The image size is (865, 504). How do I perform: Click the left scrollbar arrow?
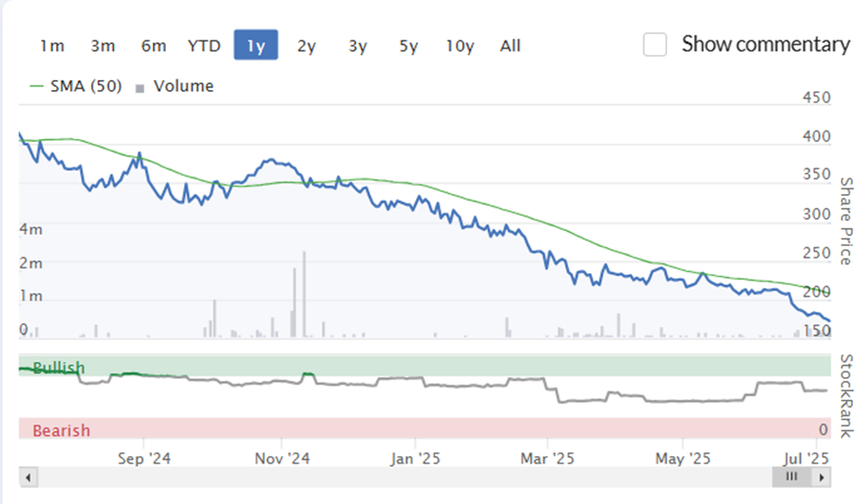click(x=29, y=477)
